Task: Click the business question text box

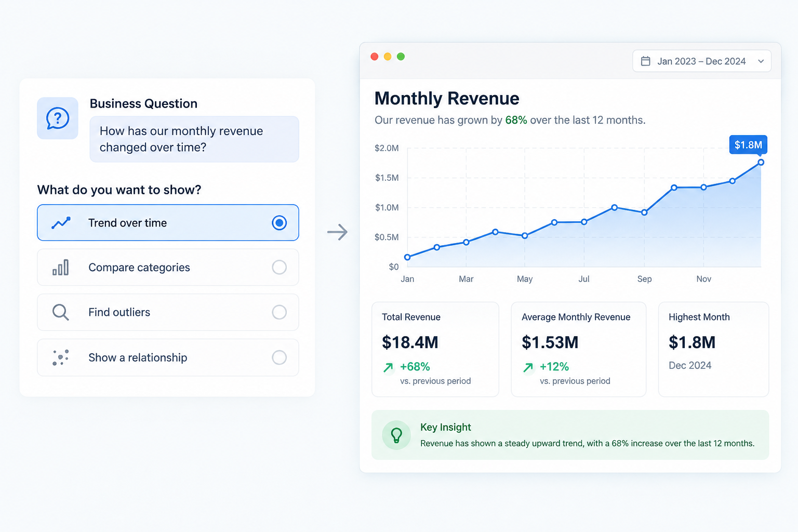Action: click(194, 139)
